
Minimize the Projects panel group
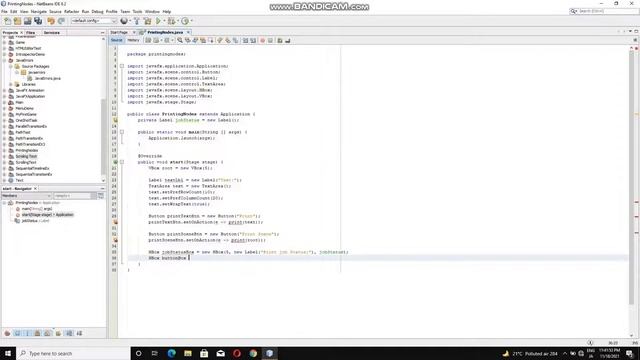pos(102,33)
